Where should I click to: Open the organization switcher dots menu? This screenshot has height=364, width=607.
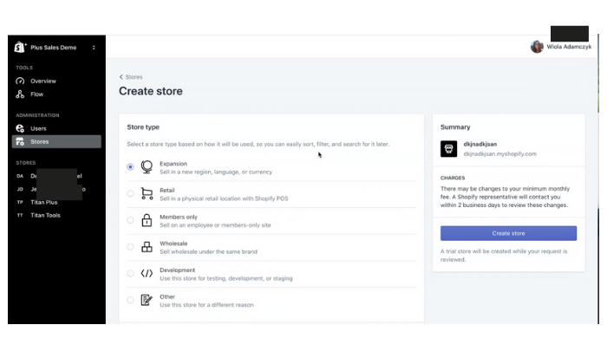click(94, 48)
